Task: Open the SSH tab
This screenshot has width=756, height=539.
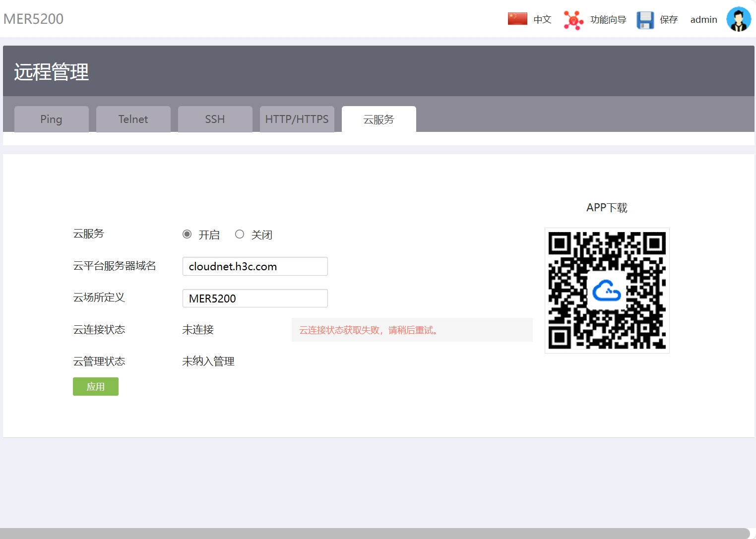Action: click(215, 119)
